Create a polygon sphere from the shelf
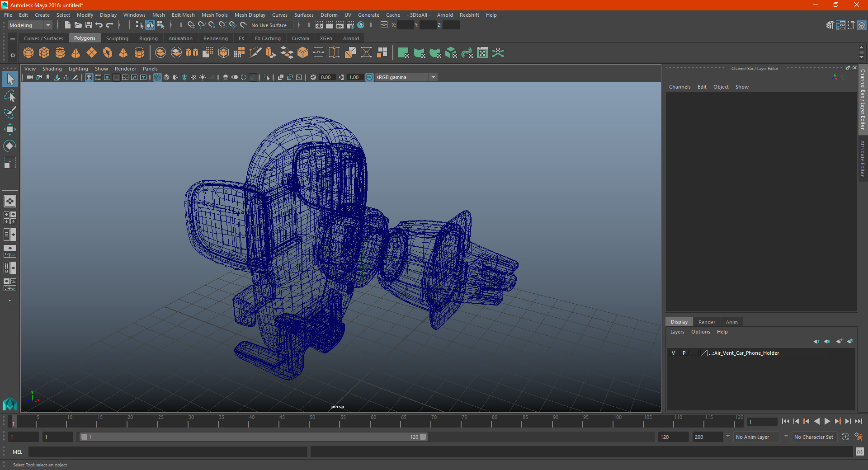The width and height of the screenshot is (868, 470). coord(28,53)
